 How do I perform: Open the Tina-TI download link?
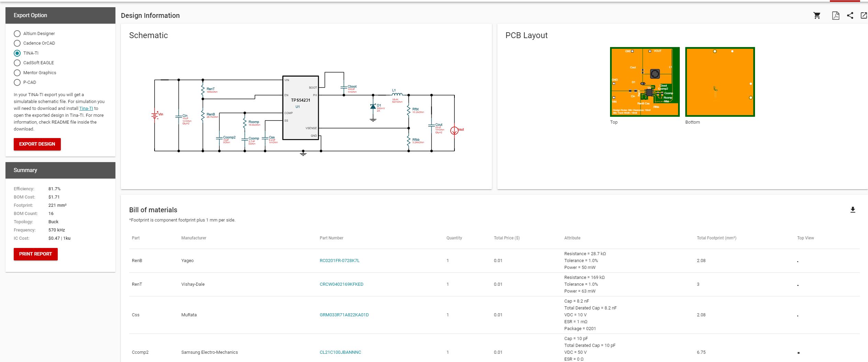click(86, 109)
